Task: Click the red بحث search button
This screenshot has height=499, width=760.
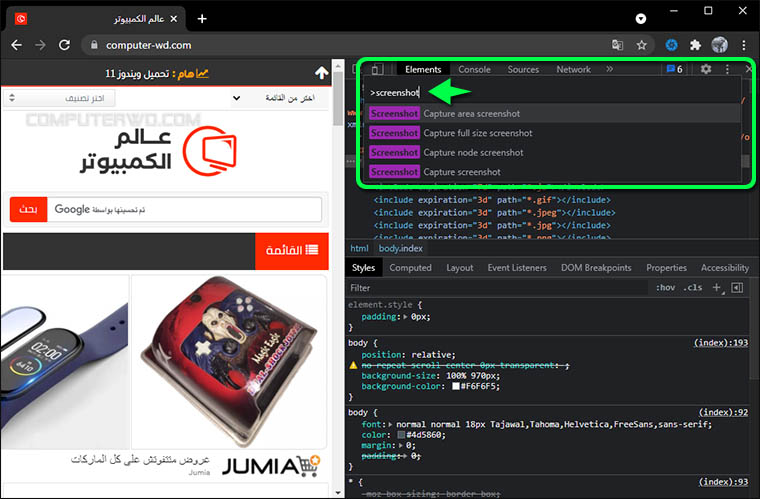Action: click(29, 209)
